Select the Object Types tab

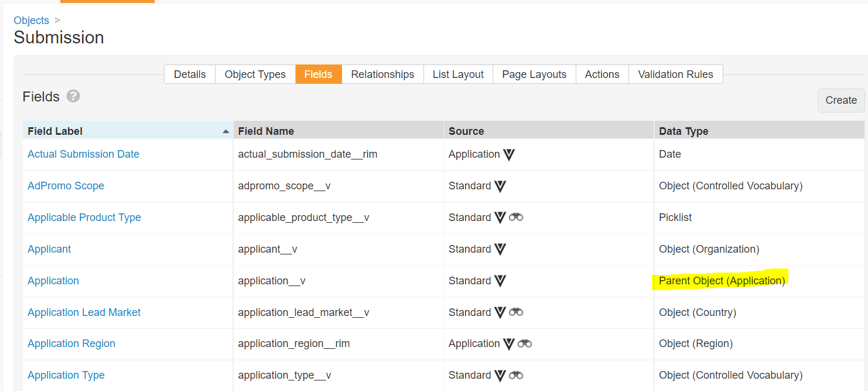pyautogui.click(x=255, y=74)
